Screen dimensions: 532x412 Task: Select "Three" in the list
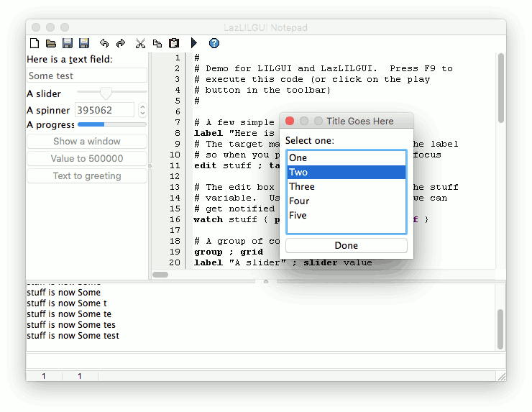[302, 186]
